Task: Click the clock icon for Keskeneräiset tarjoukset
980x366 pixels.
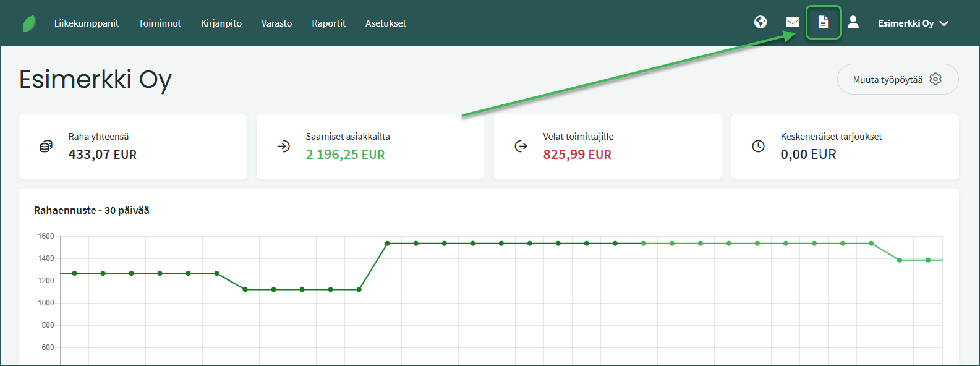Action: point(758,147)
